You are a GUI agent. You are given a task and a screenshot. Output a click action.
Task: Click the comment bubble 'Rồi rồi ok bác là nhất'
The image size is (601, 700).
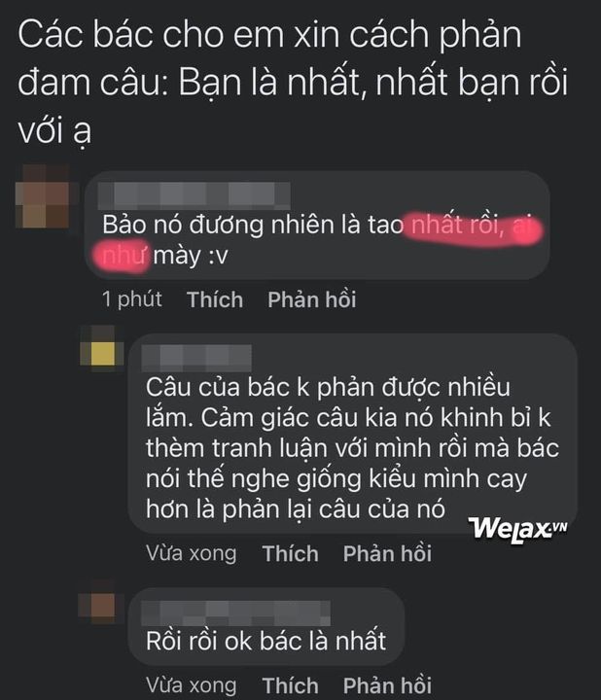click(266, 627)
